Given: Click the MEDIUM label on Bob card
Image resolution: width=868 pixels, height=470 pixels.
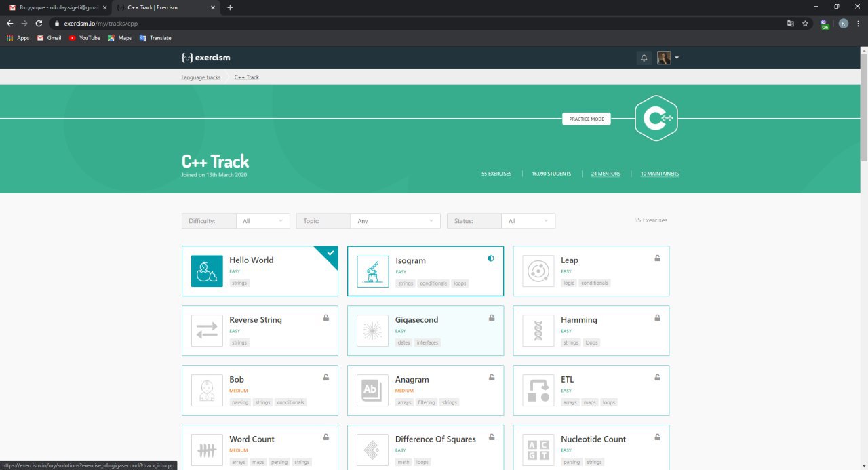Looking at the screenshot, I should 239,391.
